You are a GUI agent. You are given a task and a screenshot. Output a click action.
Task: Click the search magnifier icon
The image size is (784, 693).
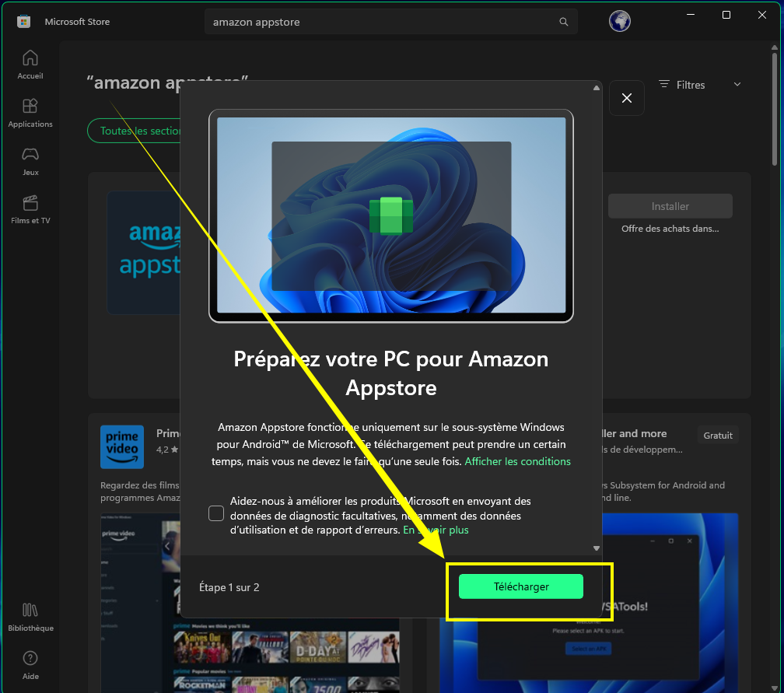[x=563, y=22]
